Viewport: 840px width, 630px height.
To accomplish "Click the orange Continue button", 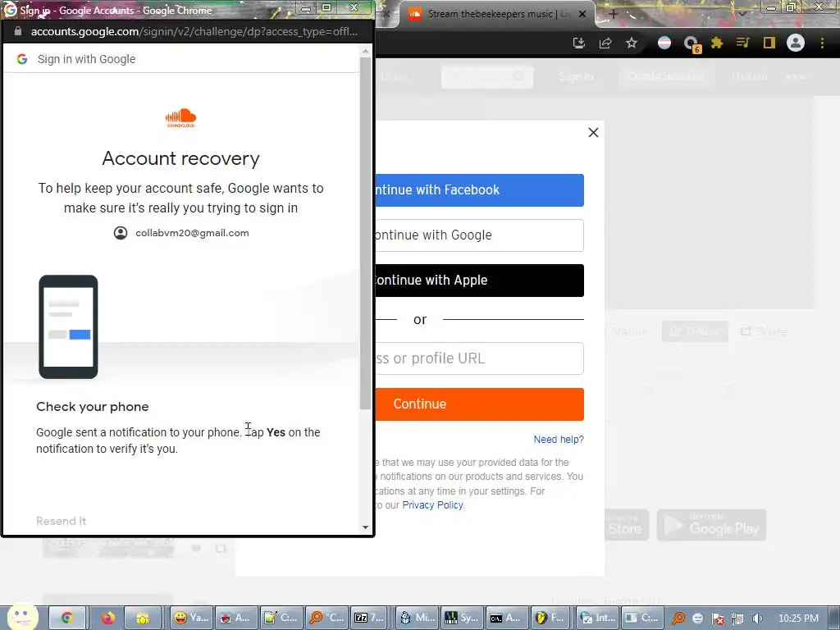I will [479, 404].
